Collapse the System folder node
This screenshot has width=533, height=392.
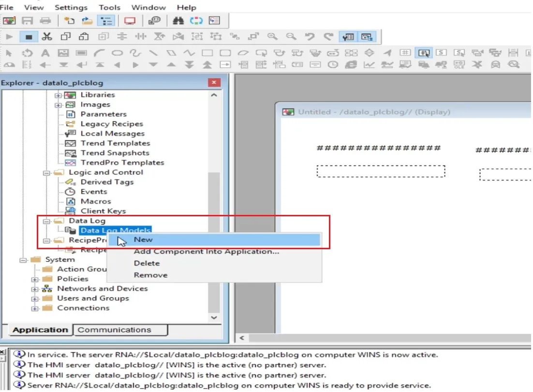[x=23, y=260]
